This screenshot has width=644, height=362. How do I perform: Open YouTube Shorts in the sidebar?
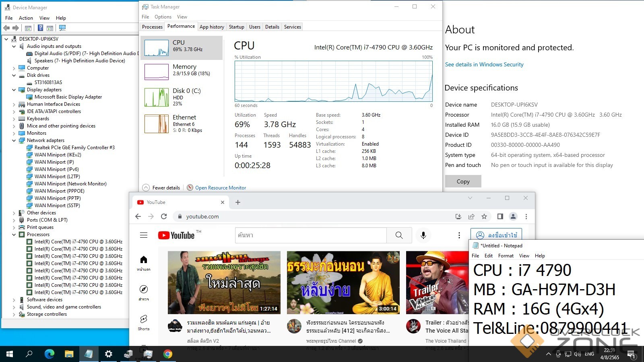(144, 323)
